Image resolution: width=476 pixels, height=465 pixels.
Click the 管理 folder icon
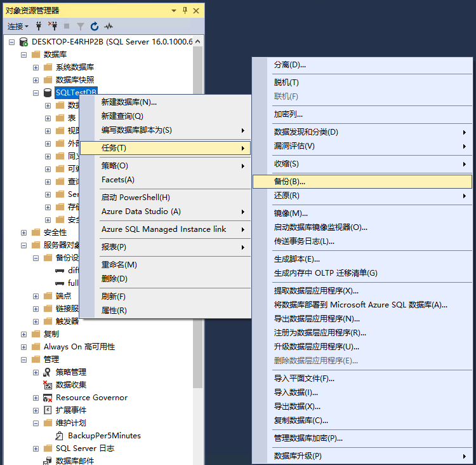coord(36,360)
